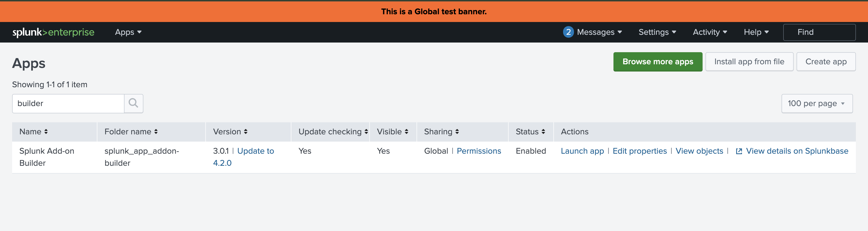Click the sort icon on the Status column
Viewport: 868px width, 231px height.
click(543, 131)
